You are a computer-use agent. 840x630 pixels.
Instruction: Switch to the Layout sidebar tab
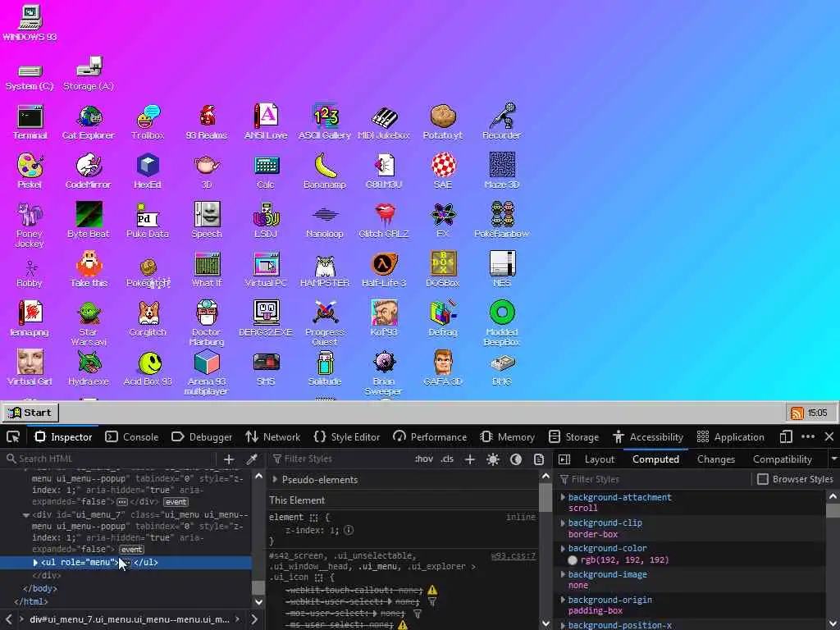point(599,459)
